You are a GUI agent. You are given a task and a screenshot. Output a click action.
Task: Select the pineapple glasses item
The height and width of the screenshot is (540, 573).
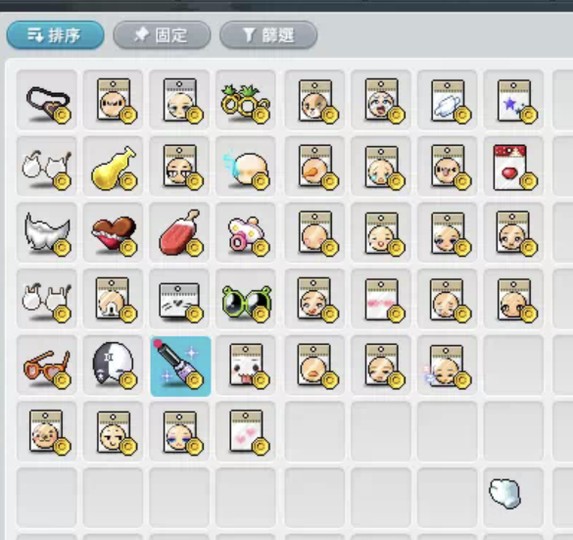pyautogui.click(x=246, y=100)
